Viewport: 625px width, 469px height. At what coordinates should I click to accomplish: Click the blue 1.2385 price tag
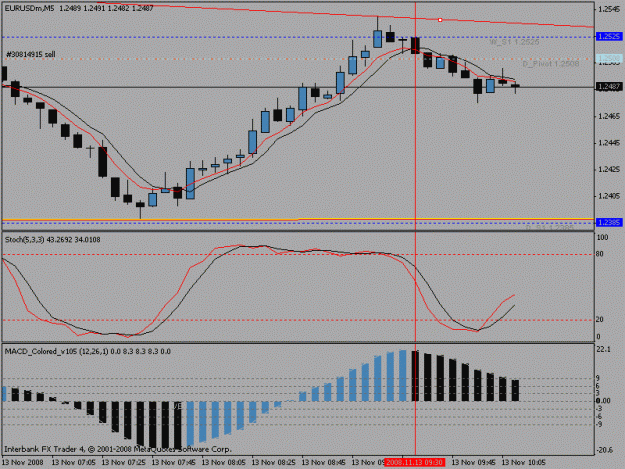(609, 222)
